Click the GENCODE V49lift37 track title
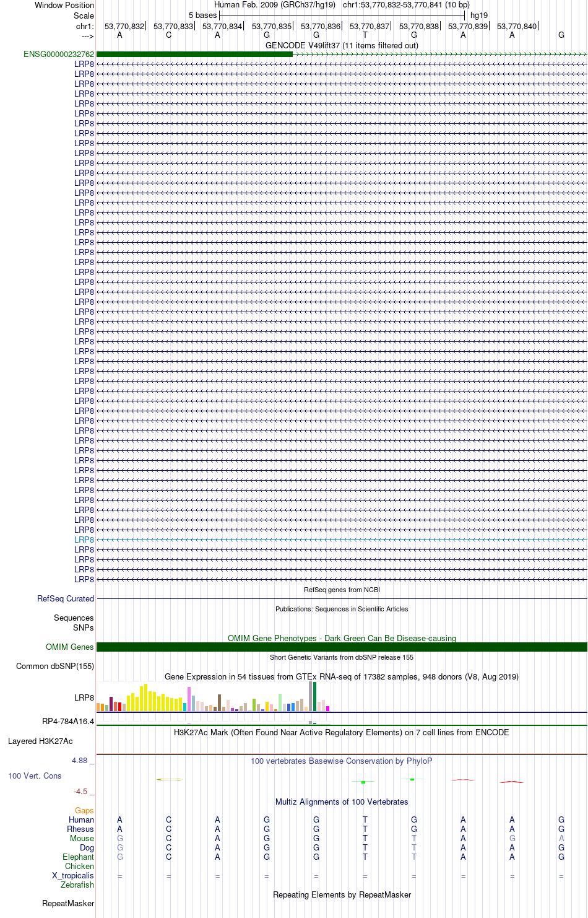The height and width of the screenshot is (918, 588). [342, 46]
